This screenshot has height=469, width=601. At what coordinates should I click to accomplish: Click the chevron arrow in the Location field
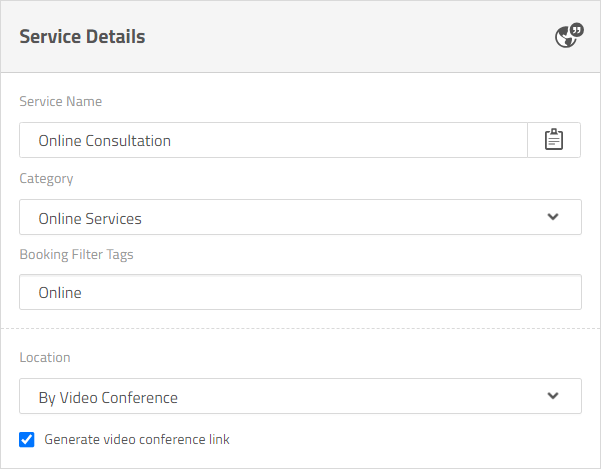click(x=553, y=396)
